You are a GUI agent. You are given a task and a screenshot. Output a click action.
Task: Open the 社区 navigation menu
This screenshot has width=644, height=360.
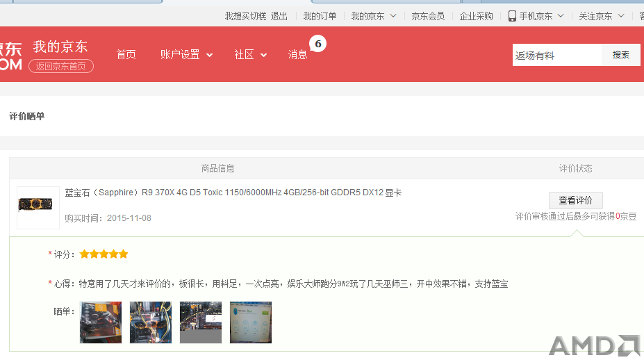[251, 54]
